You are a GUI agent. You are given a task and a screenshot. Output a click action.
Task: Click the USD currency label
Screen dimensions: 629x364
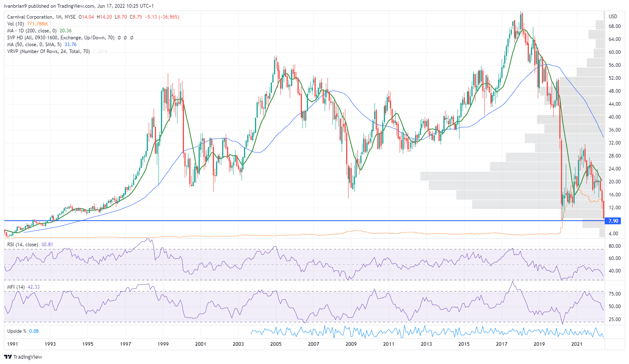coord(613,17)
